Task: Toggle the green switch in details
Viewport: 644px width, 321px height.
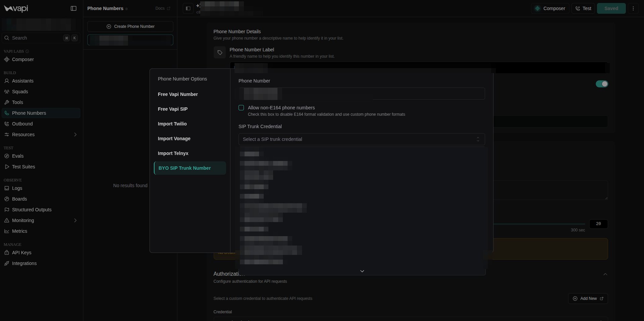Action: [x=602, y=84]
